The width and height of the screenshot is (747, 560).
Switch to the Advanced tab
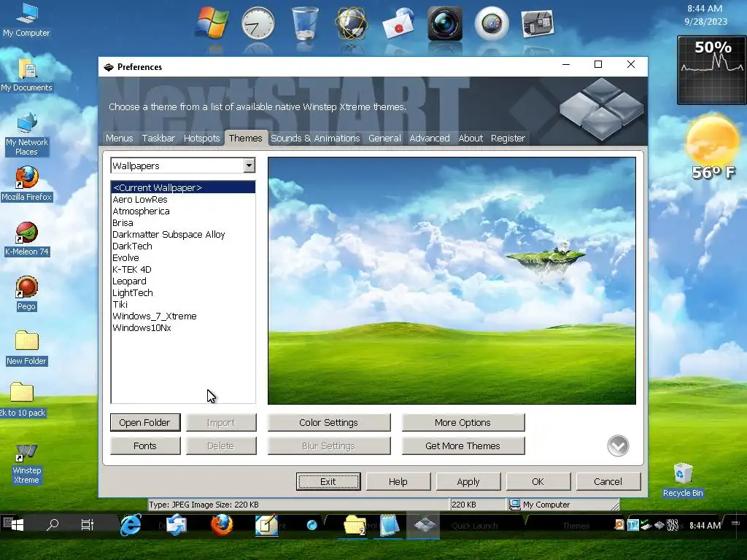coord(429,138)
